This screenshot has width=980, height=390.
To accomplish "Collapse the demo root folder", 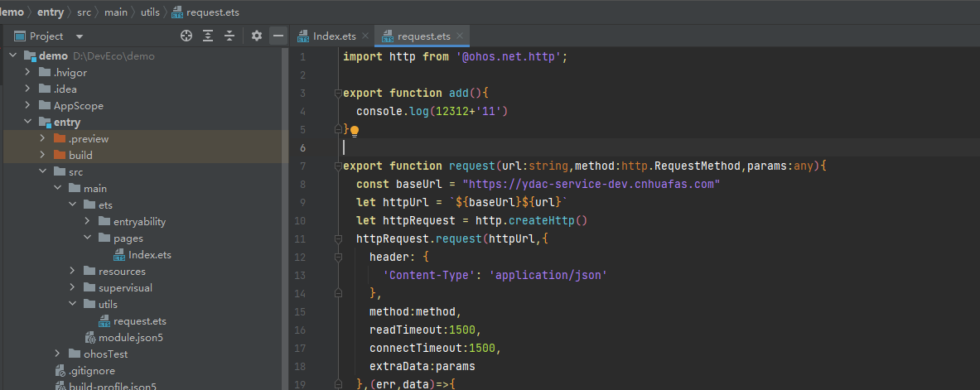I will [13, 55].
